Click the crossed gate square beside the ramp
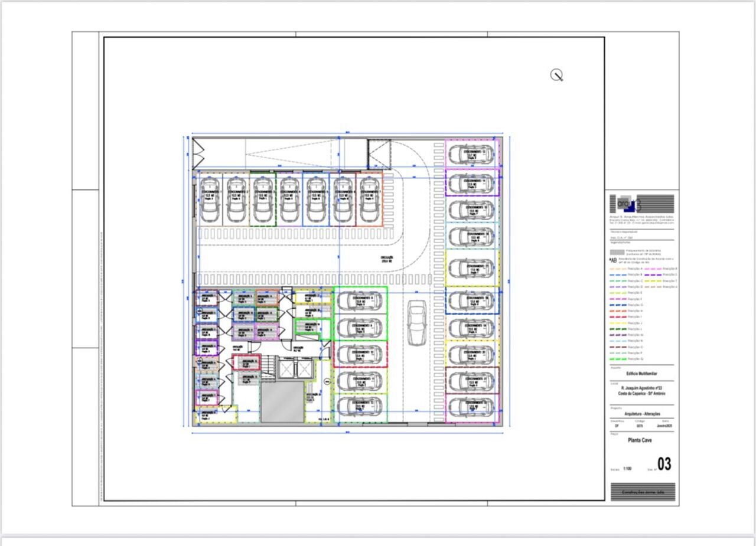Viewport: 756px width, 546px height. (379, 153)
